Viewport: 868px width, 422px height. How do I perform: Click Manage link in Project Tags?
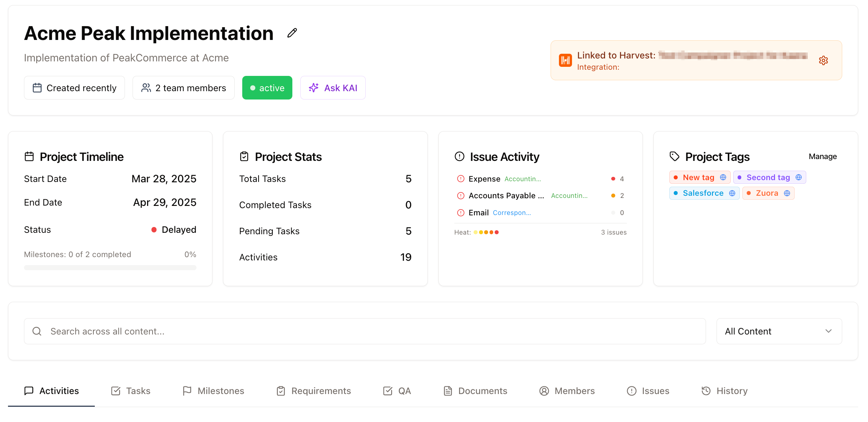click(x=823, y=157)
